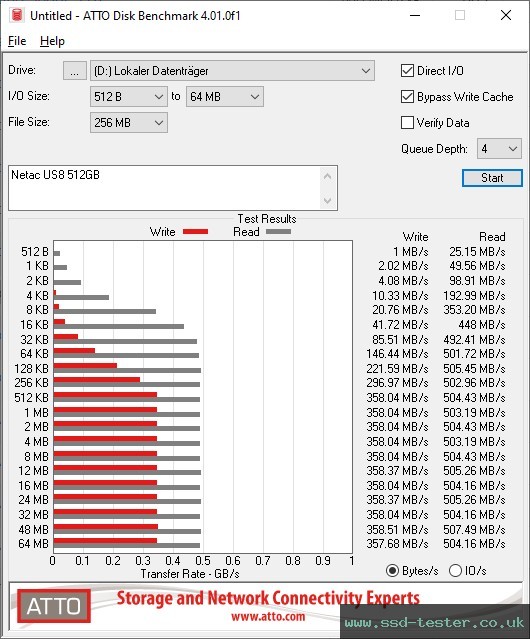Click the 146.44 MB/s write value
Image resolution: width=530 pixels, height=639 pixels.
tap(397, 354)
